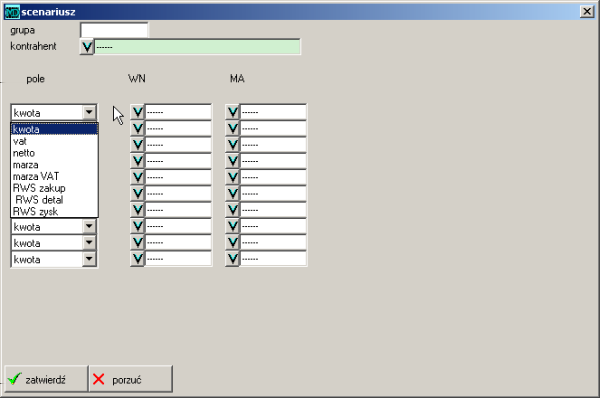This screenshot has height=398, width=600.
Task: Choose vat from the pole list
Action: 54,141
